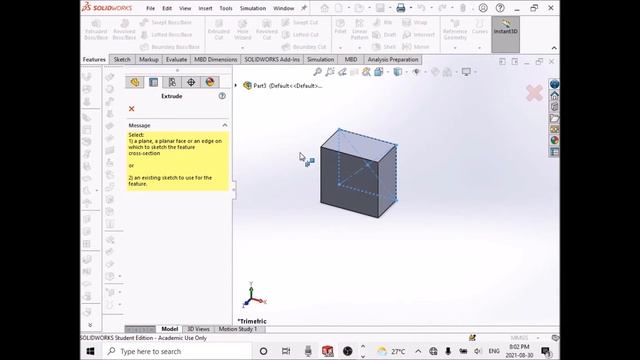Switch to the Analysis Preparation tab
Viewport: 640px width, 360px height.
point(393,60)
